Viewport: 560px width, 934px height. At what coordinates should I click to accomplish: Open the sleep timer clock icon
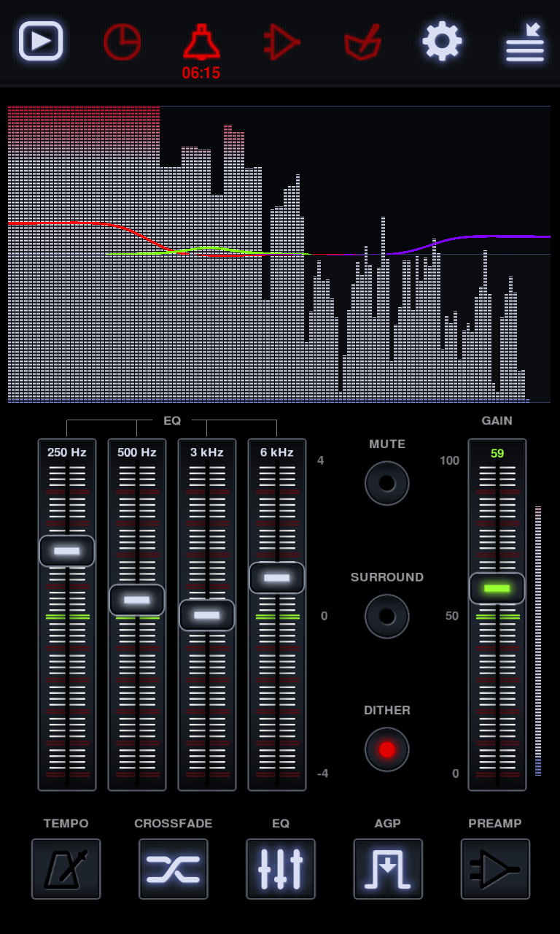(x=122, y=42)
